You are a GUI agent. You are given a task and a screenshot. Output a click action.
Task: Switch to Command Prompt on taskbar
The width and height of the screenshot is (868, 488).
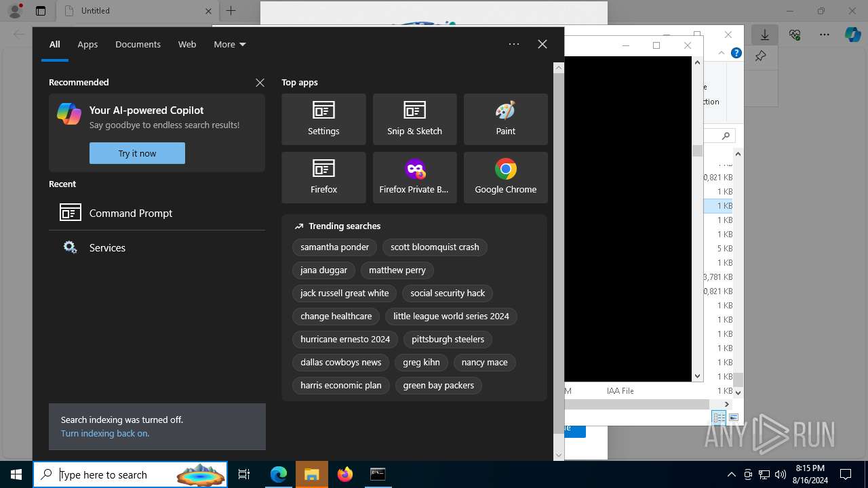378,474
